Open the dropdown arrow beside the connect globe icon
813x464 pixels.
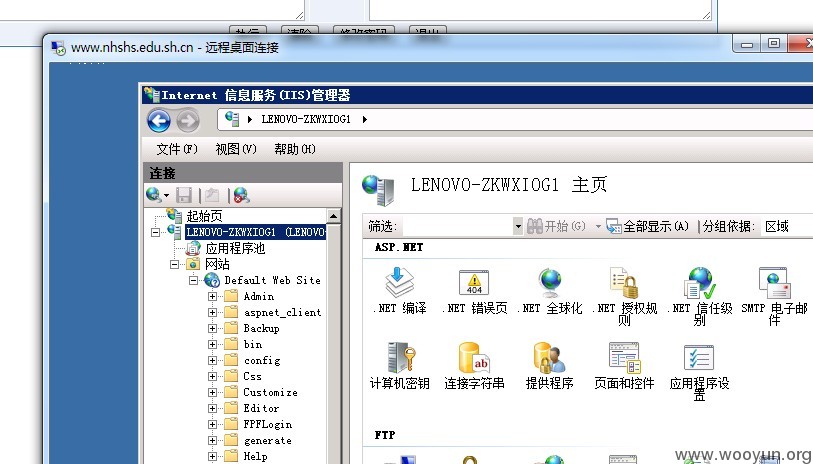tap(166, 195)
